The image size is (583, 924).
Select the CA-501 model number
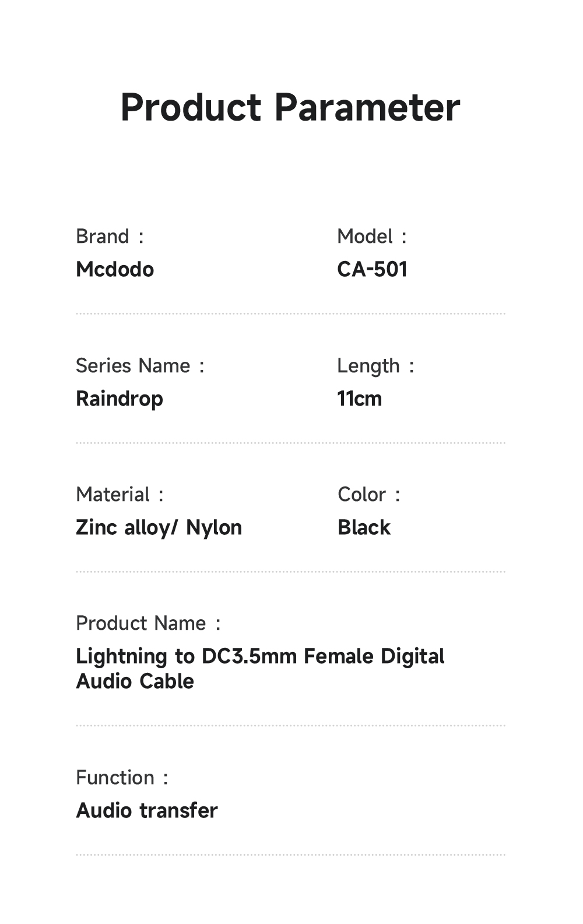pyautogui.click(x=372, y=269)
